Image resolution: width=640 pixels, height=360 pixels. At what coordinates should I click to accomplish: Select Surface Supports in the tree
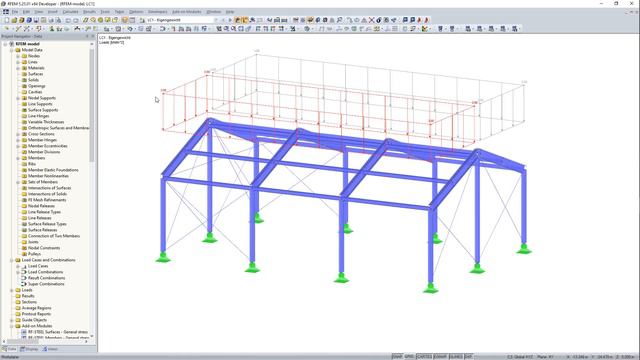(x=43, y=110)
